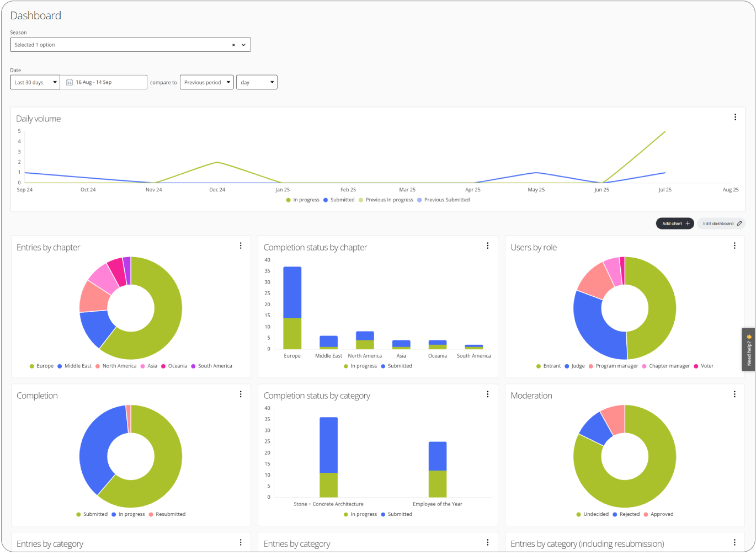Open the Previous period comparison dropdown
The height and width of the screenshot is (555, 756).
206,83
